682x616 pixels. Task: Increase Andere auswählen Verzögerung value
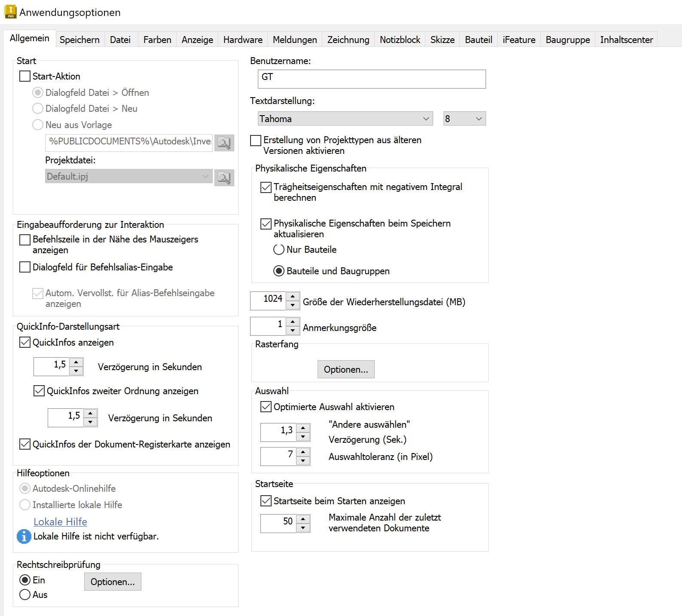click(x=303, y=428)
